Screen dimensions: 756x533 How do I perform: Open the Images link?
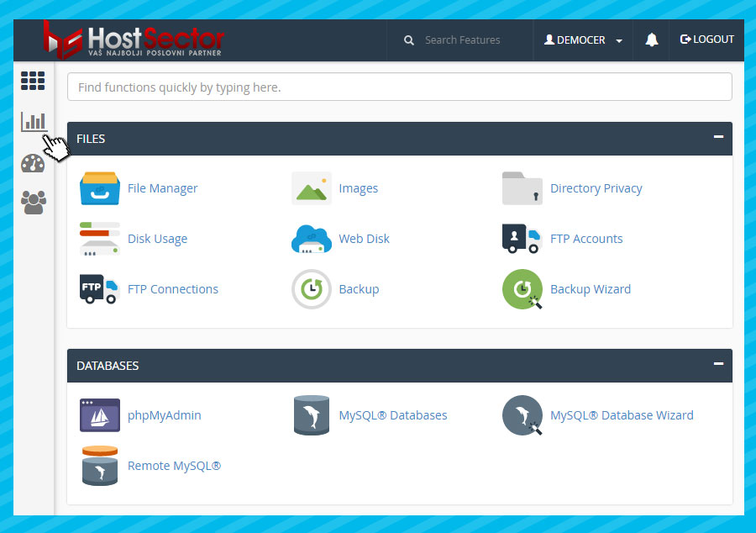(358, 188)
